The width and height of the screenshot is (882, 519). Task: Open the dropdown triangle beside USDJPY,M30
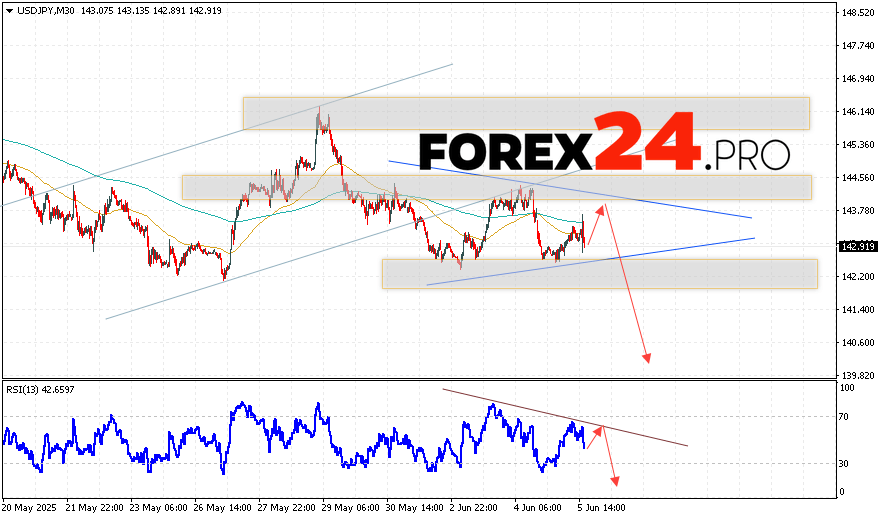(7, 11)
